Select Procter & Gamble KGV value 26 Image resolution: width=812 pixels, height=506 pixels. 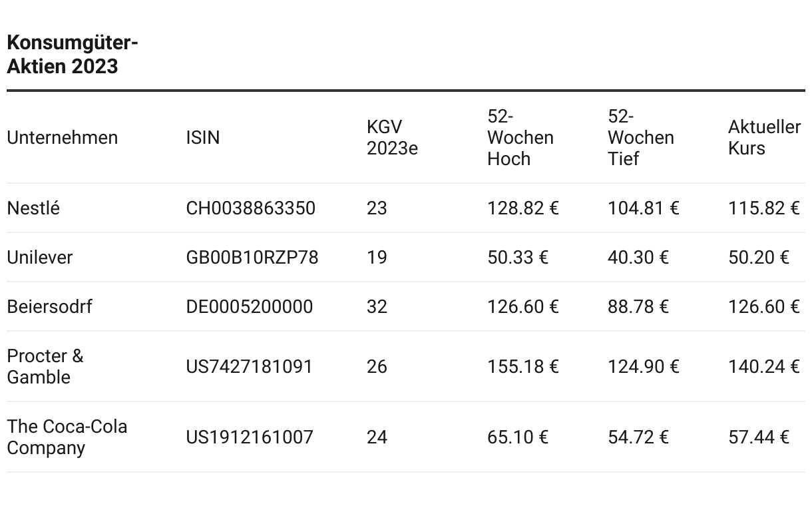click(377, 367)
